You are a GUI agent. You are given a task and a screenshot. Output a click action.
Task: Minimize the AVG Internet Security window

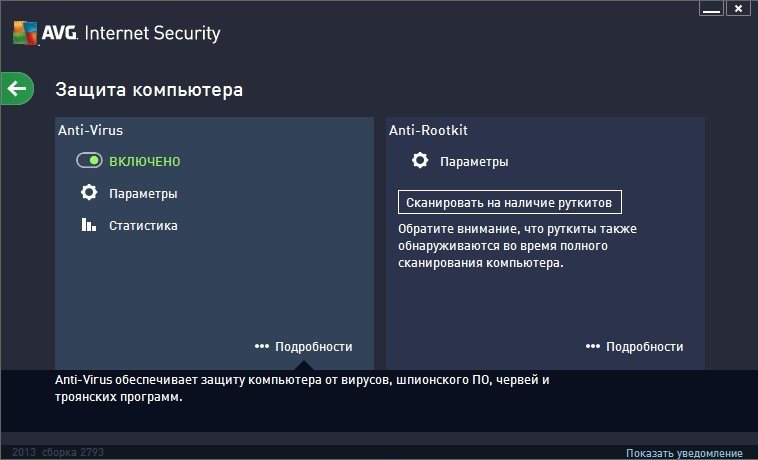point(711,9)
